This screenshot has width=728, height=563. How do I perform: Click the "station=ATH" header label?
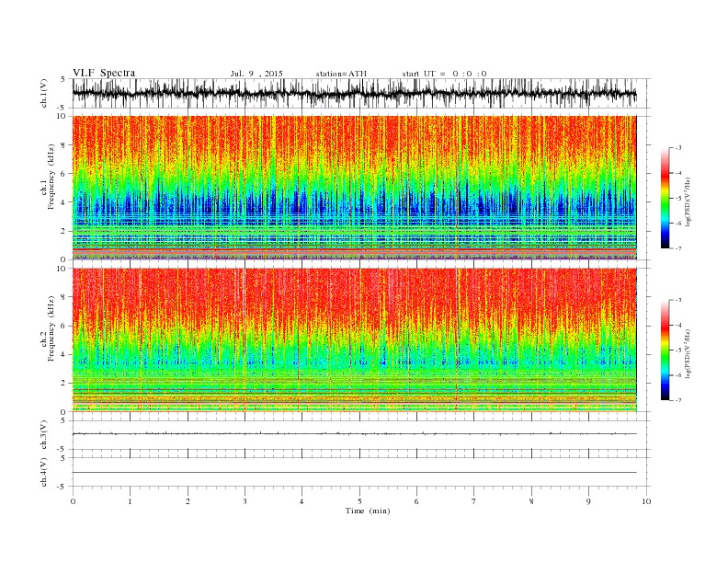coord(341,74)
